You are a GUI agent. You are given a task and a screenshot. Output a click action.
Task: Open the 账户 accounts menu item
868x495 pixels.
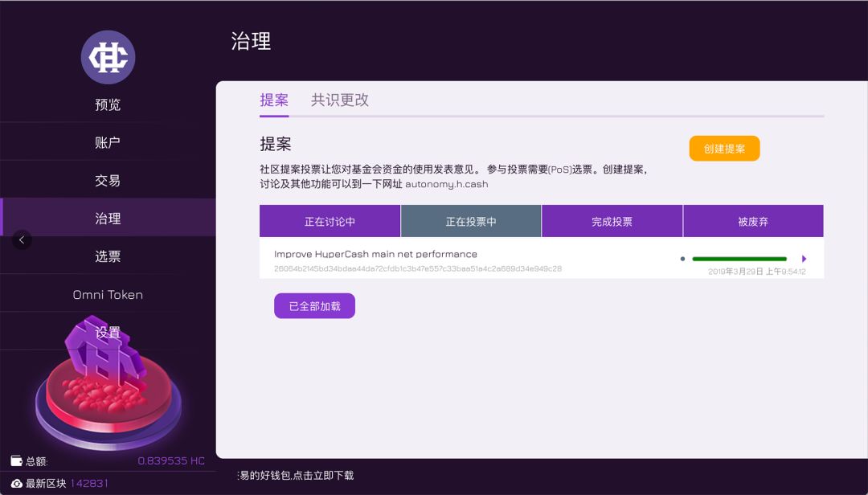(108, 142)
